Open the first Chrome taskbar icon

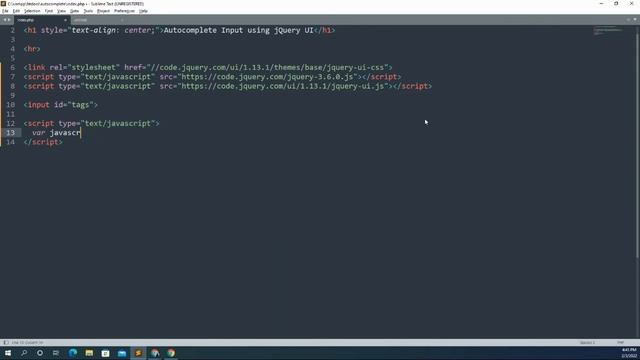tap(155, 353)
